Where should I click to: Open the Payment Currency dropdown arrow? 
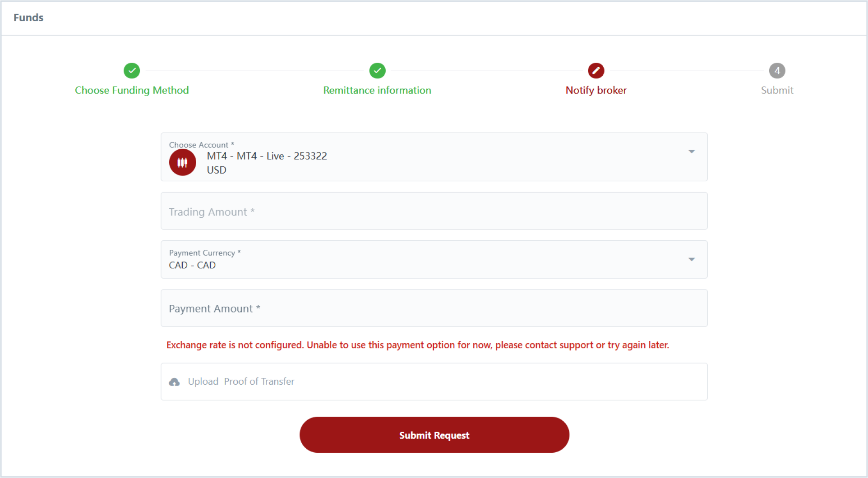pyautogui.click(x=691, y=259)
